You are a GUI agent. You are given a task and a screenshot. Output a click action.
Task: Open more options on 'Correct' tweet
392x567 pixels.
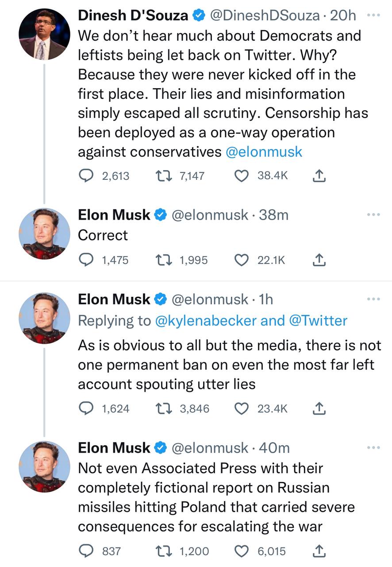coord(373,215)
